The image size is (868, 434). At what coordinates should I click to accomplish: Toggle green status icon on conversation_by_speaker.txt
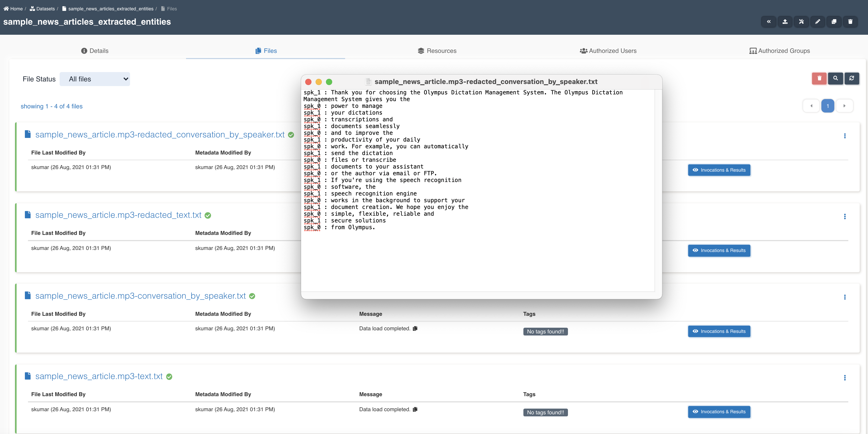252,296
